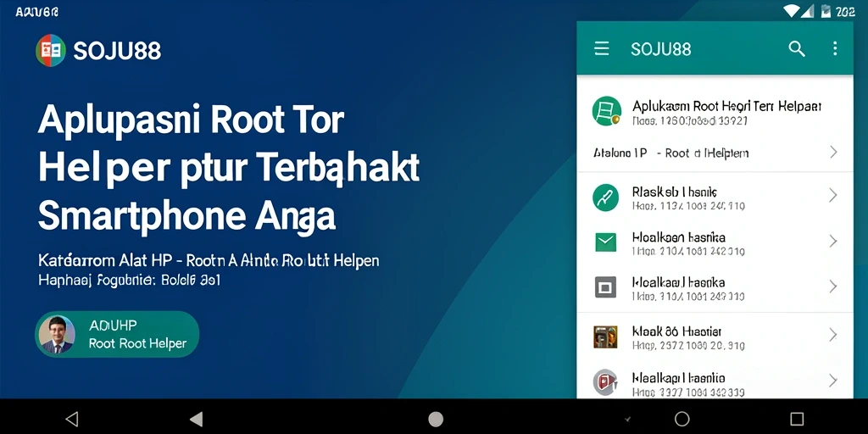Open the three-dot overflow menu
The height and width of the screenshot is (434, 868).
tap(835, 48)
